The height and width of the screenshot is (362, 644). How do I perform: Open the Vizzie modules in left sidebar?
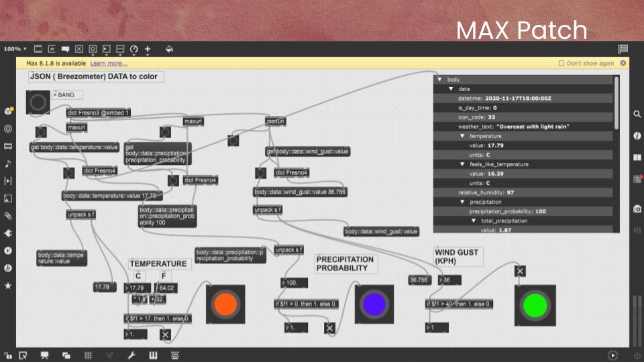(8, 250)
